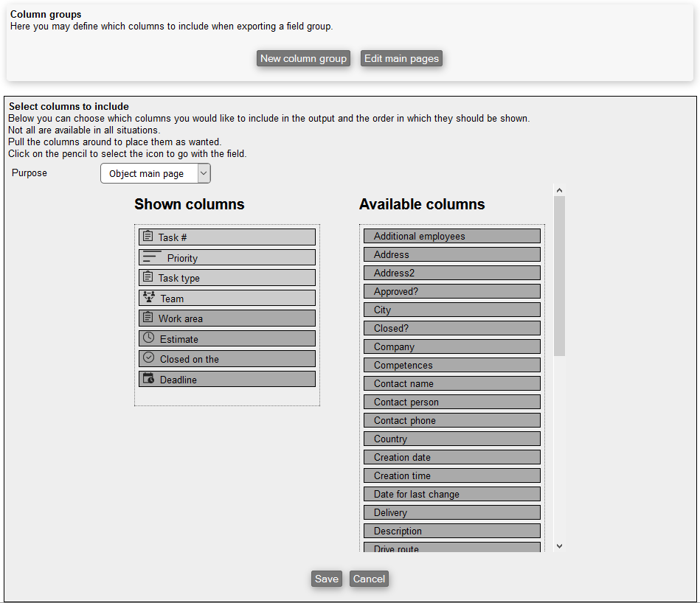Screen dimensions: 700x603
Task: Open the Purpose dropdown
Action: coord(156,174)
